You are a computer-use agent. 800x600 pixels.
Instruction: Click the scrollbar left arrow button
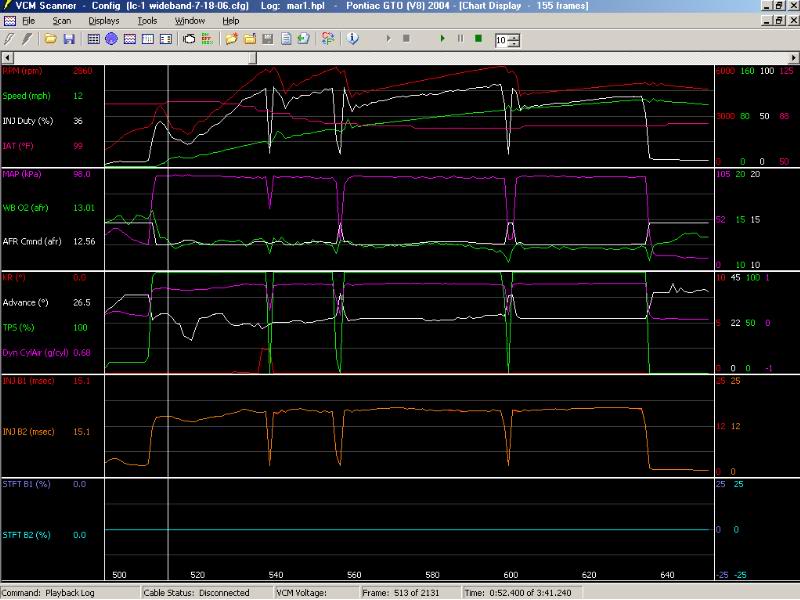[x=6, y=56]
